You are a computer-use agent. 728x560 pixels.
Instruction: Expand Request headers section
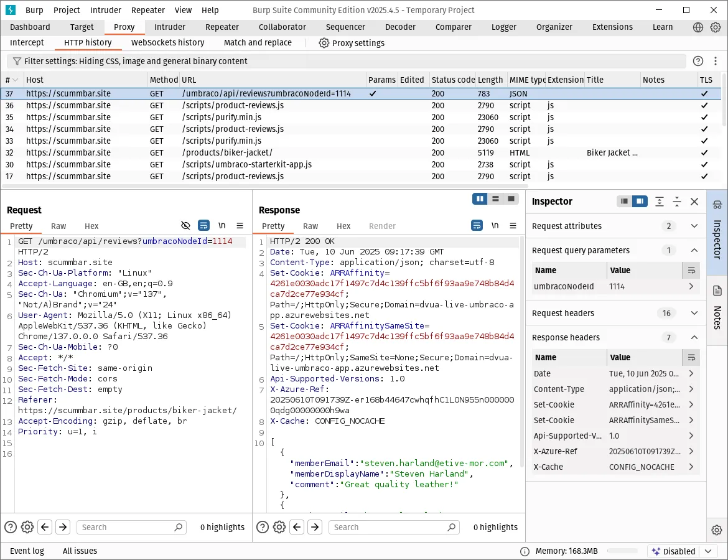[694, 314]
